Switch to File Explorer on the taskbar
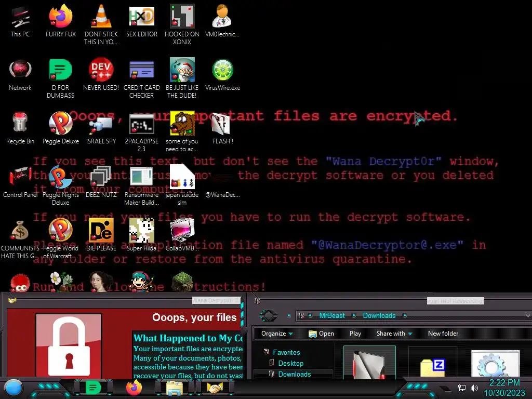The width and height of the screenshot is (532, 399). (x=175, y=388)
